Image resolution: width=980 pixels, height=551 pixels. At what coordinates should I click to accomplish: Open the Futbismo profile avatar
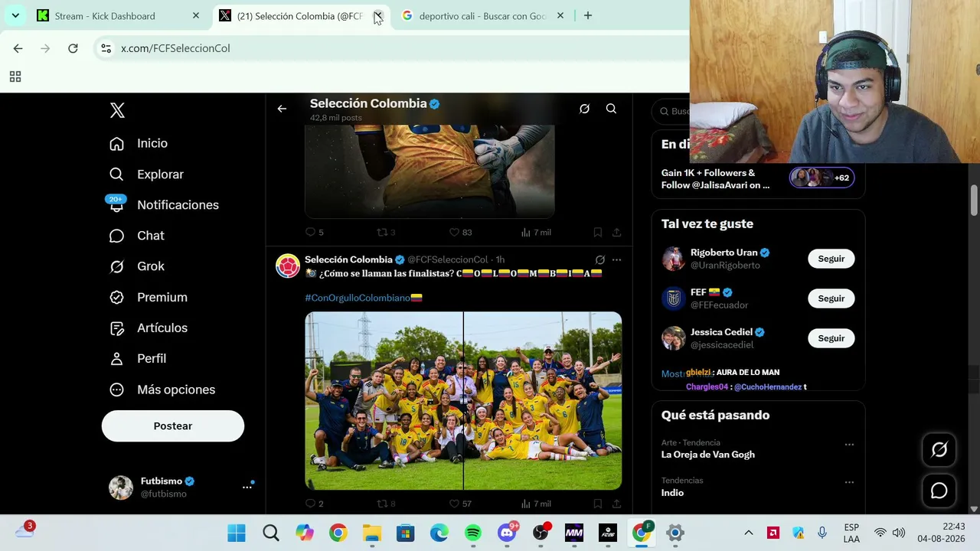(121, 487)
